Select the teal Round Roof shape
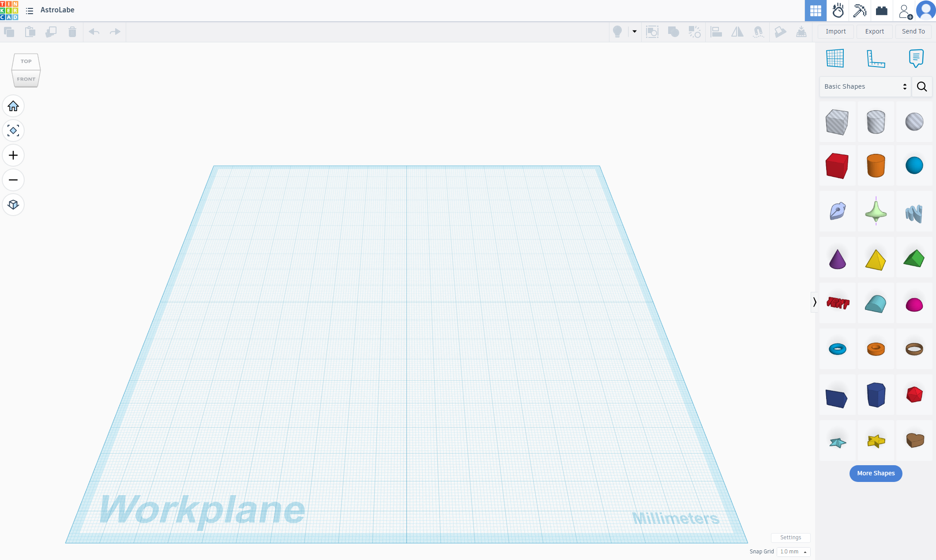Screen dimensions: 936x560 pos(876,303)
